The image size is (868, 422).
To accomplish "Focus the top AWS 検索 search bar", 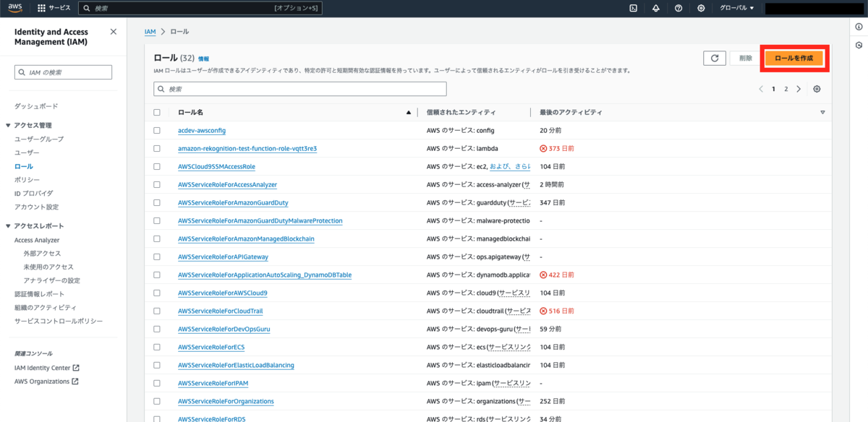I will coord(200,8).
